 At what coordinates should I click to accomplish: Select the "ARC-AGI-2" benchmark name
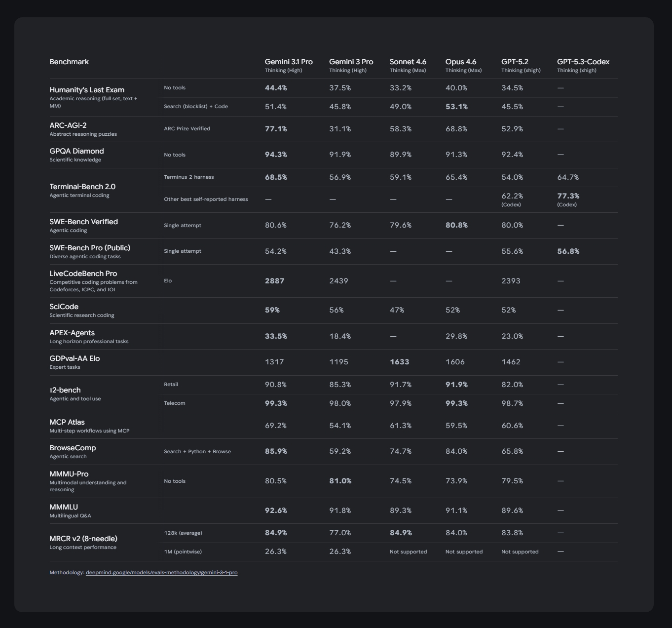pyautogui.click(x=68, y=125)
